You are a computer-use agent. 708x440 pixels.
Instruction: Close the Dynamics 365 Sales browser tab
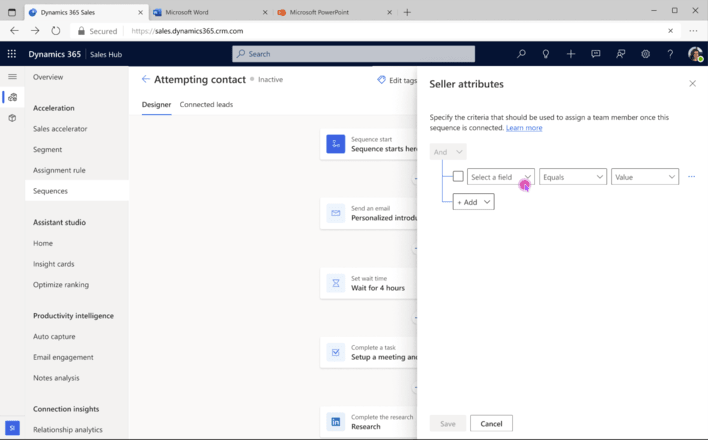(140, 13)
